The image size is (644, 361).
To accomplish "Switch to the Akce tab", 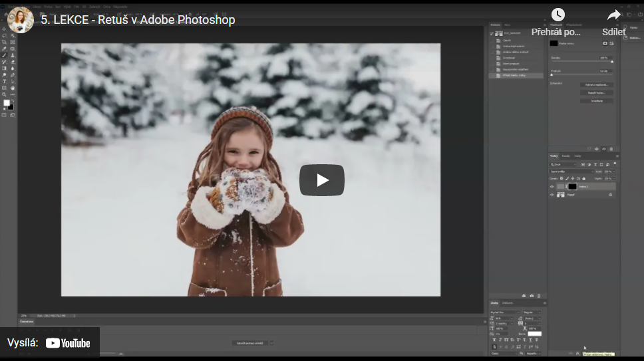I will pos(507,25).
